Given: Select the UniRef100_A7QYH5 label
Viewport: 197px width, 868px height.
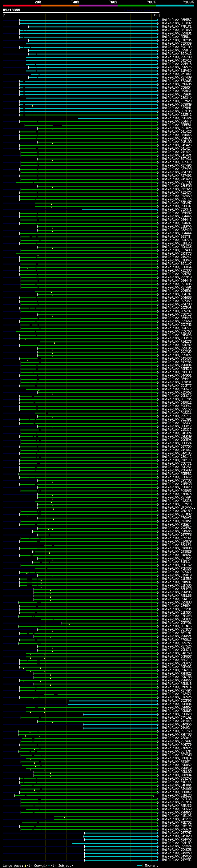Looking at the screenshot, I should [x=177, y=40].
